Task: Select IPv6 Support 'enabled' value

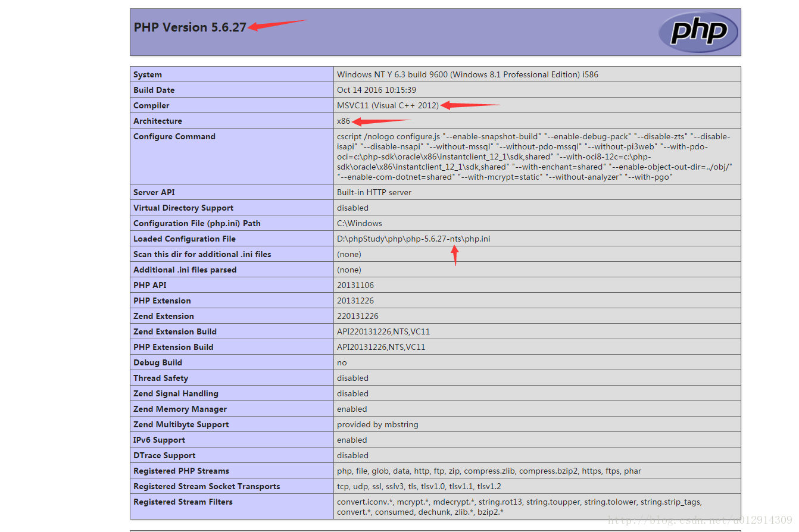Action: point(352,440)
